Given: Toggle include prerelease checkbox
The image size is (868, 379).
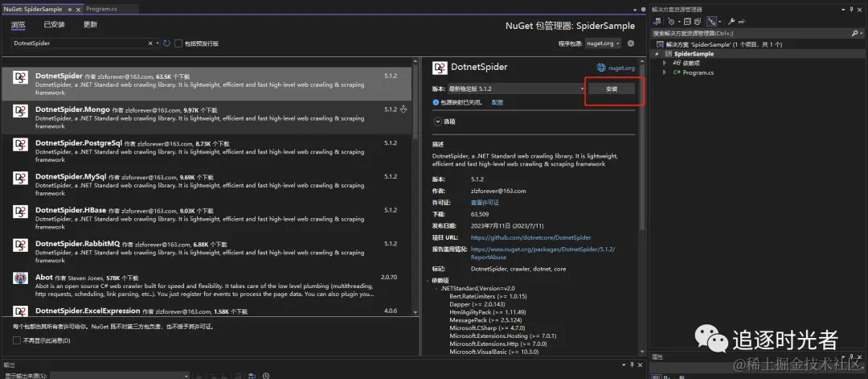Looking at the screenshot, I should 178,43.
